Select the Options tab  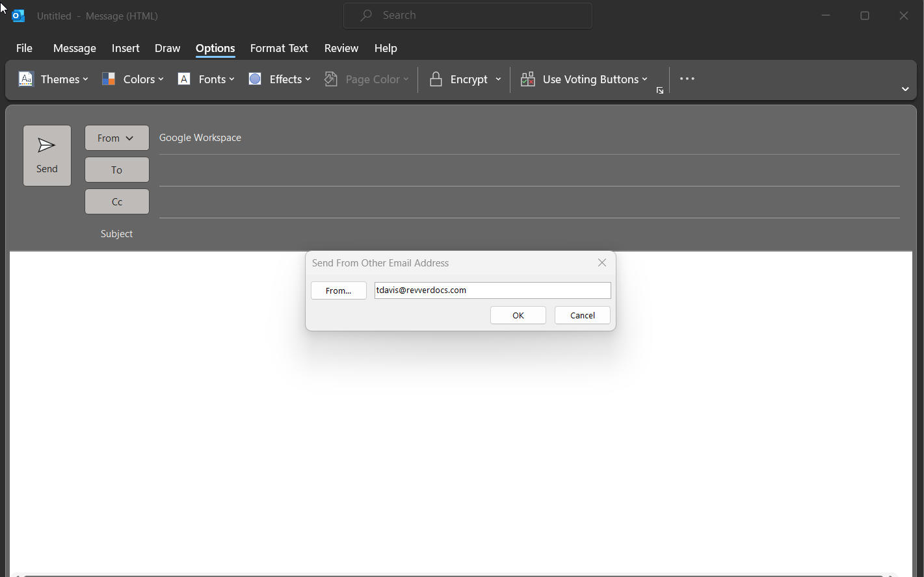pos(215,48)
